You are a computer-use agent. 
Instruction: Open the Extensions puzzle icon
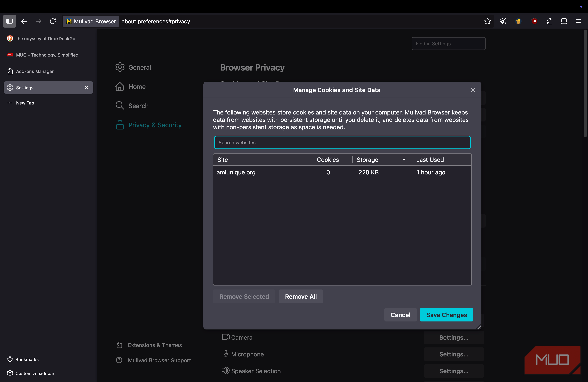pos(549,21)
